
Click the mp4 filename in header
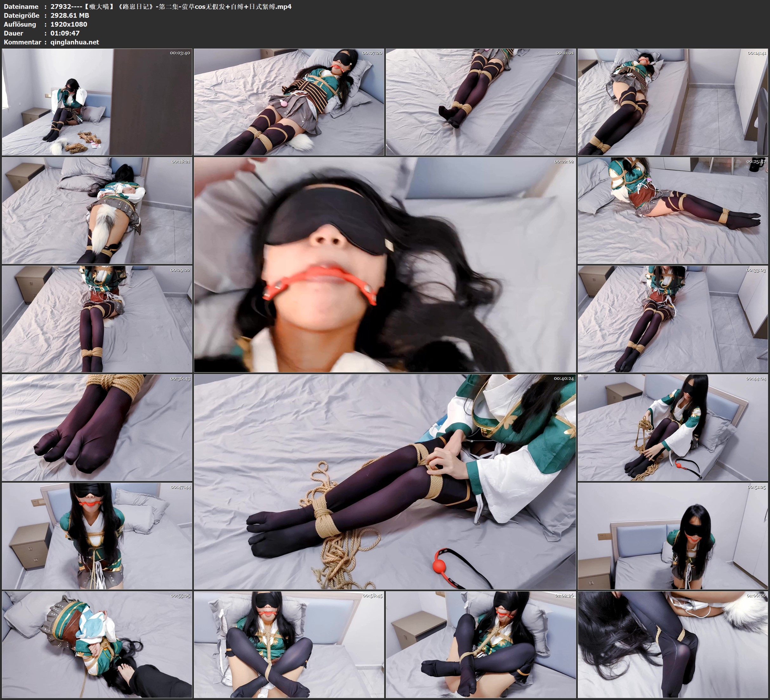click(x=171, y=6)
